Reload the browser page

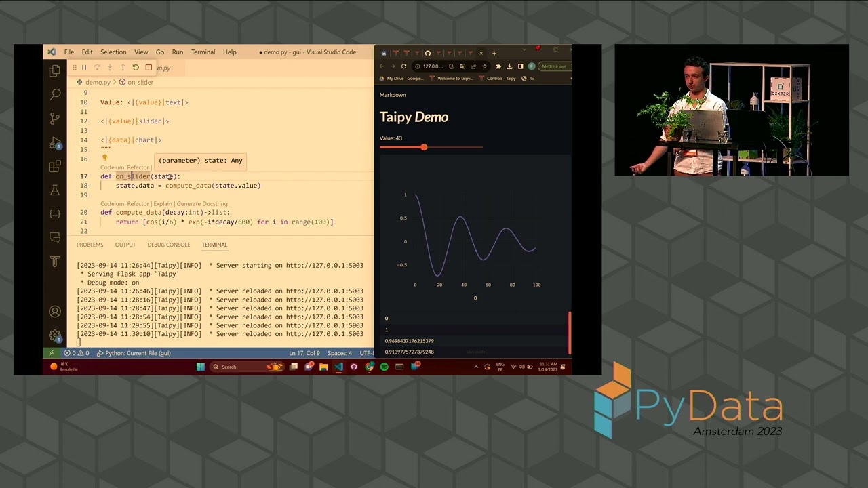click(403, 66)
